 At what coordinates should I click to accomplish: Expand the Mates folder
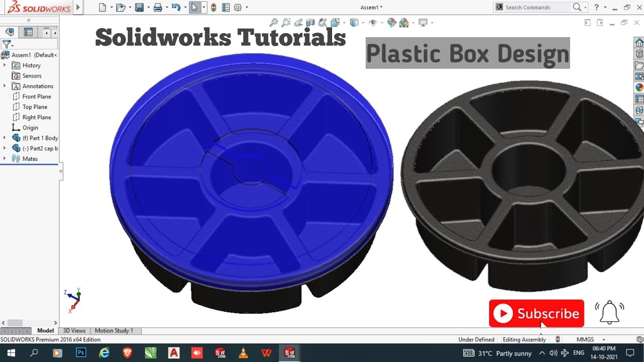click(x=5, y=159)
